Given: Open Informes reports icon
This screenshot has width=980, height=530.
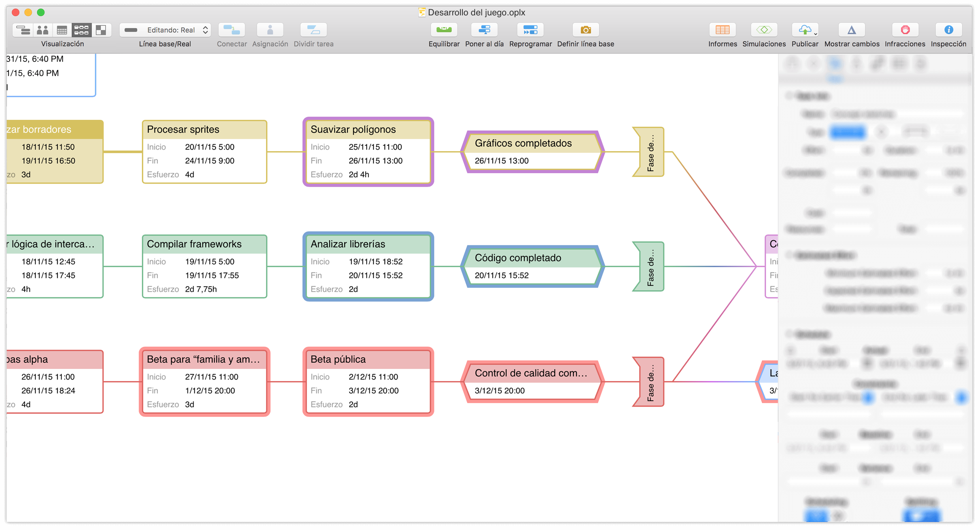Looking at the screenshot, I should [722, 30].
